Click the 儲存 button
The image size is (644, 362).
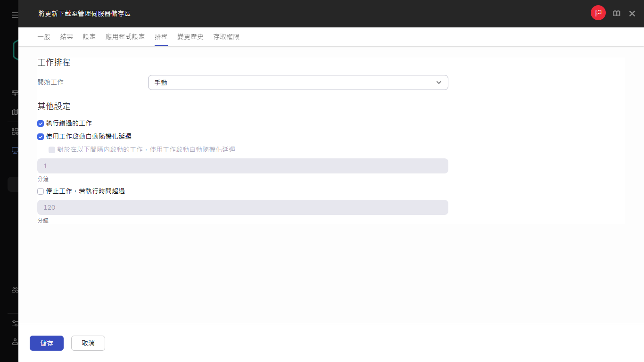tap(47, 343)
